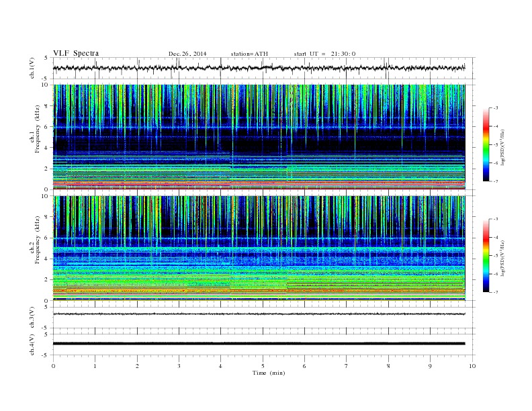532x411 pixels.
Task: Click the "7" tick on the time axis
Action: [347, 366]
